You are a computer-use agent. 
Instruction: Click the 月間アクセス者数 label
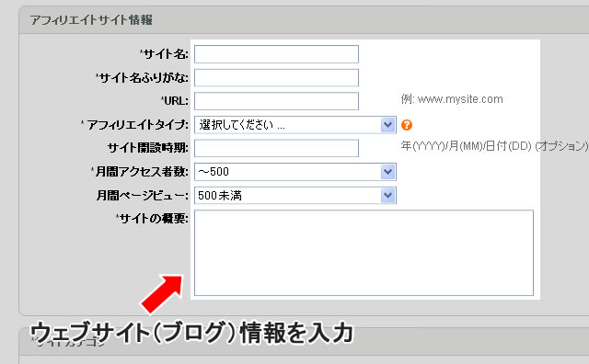140,172
